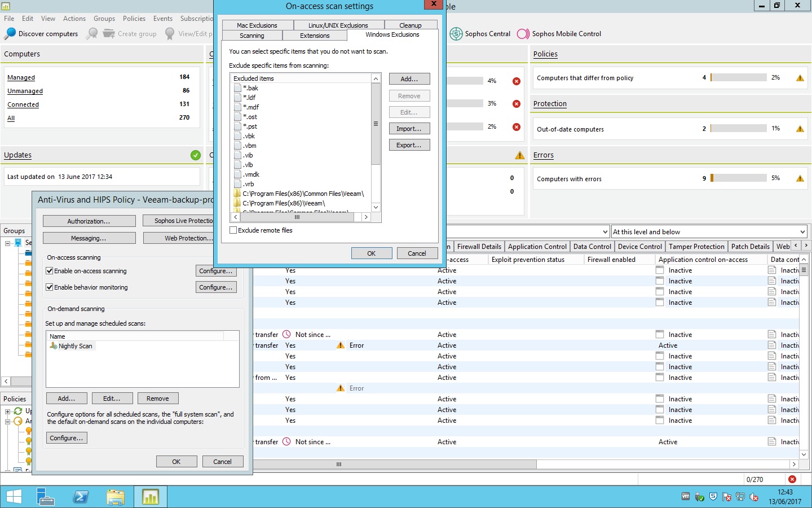Click the folder icon for C:\Program Files(x86)\Veeam\
This screenshot has width=812, height=508.
[237, 203]
